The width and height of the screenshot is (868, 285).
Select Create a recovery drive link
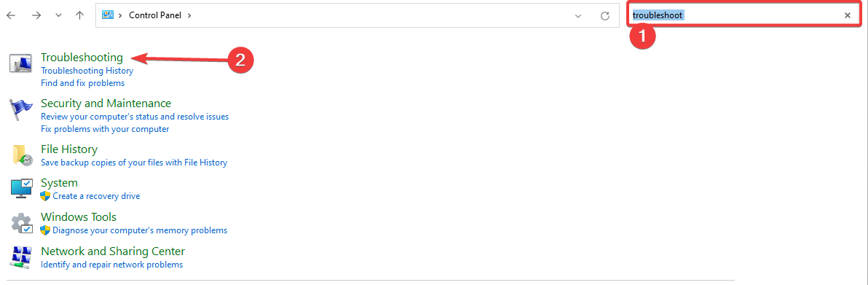[96, 196]
